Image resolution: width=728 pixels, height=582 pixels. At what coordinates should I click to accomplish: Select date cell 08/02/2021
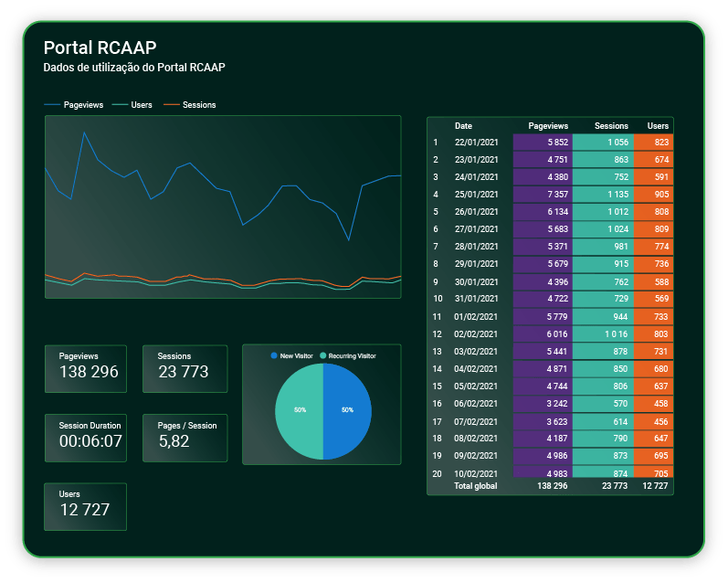(476, 439)
